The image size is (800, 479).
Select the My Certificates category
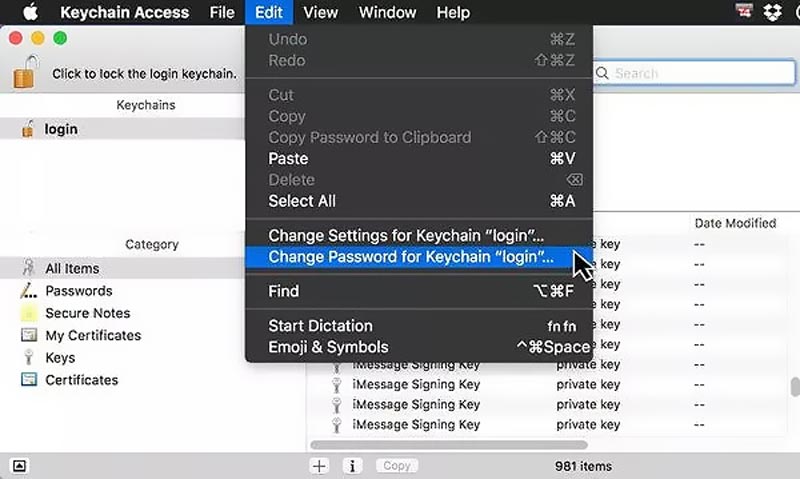92,335
